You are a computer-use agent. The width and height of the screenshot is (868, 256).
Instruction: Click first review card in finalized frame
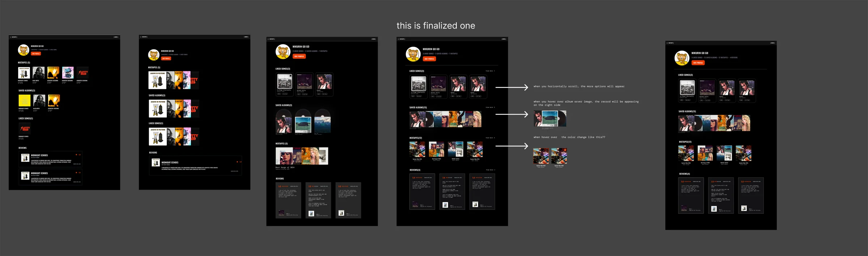(x=422, y=192)
